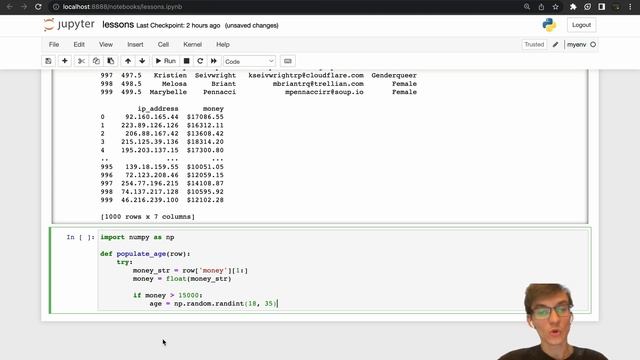Move selected cell down arrow
Viewport: 640px width, 360px height.
pyautogui.click(x=142, y=61)
